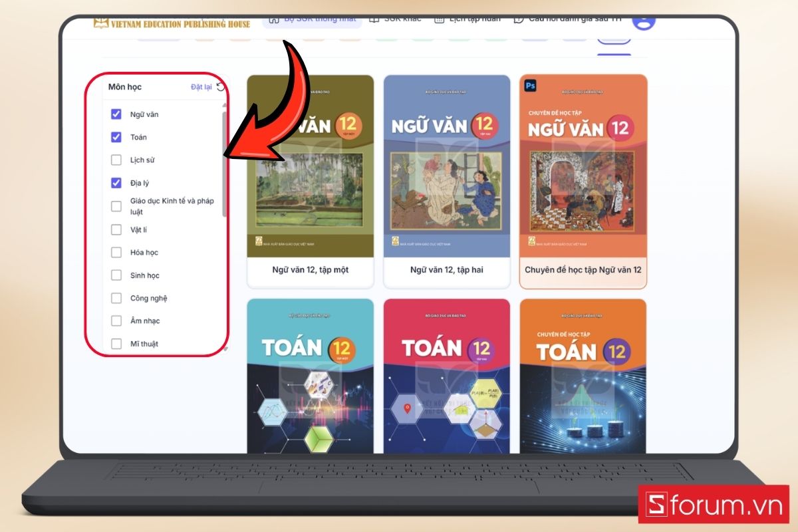Click the Đặt lại reset link
Image resolution: width=798 pixels, height=532 pixels.
pos(201,87)
